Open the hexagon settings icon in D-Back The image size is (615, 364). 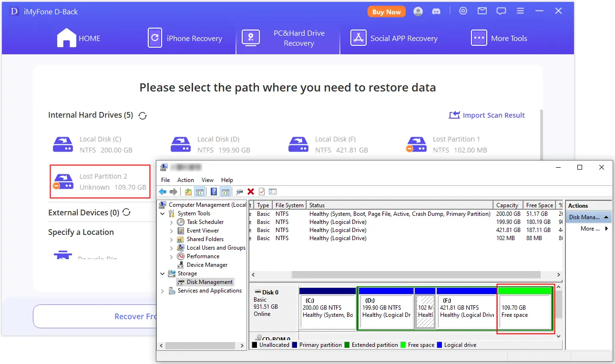click(x=463, y=11)
